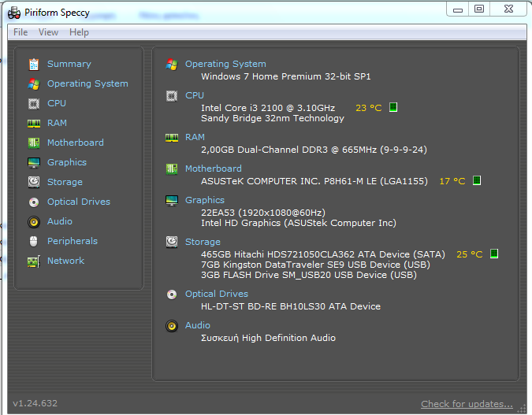Click the 17 °C motherboard temperature value
This screenshot has height=415, width=532.
click(452, 181)
